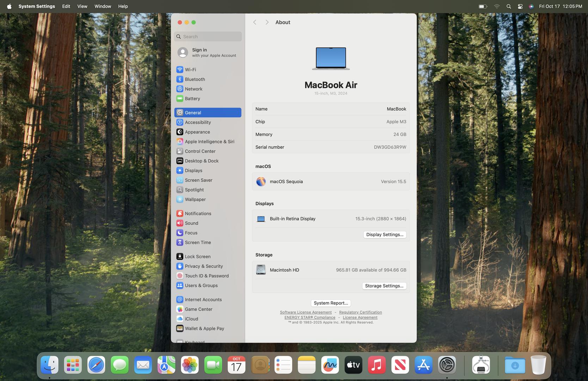The width and height of the screenshot is (588, 381).
Task: Click the macOS Sequoia version row
Action: 331,182
